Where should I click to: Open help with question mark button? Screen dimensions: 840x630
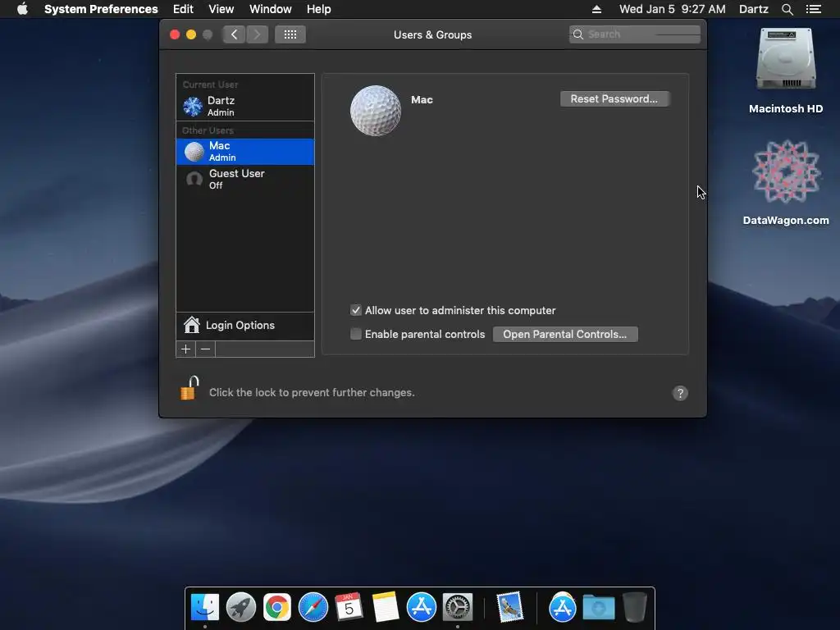coord(680,393)
